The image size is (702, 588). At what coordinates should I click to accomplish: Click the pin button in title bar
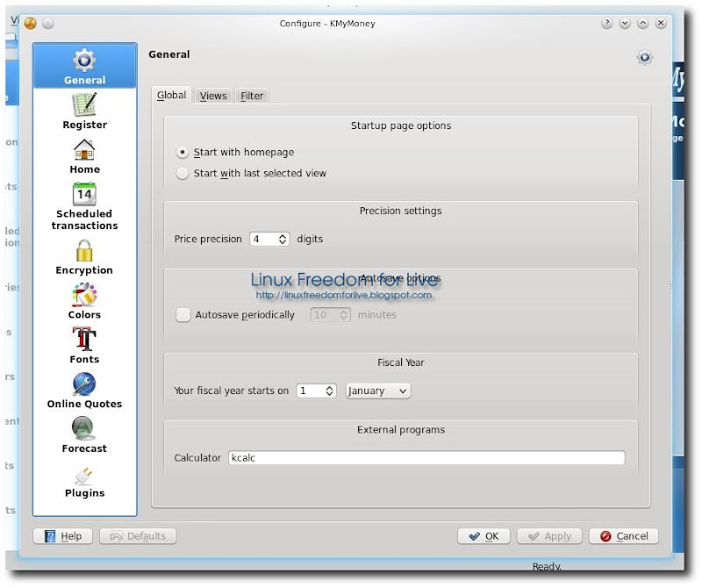[x=48, y=23]
